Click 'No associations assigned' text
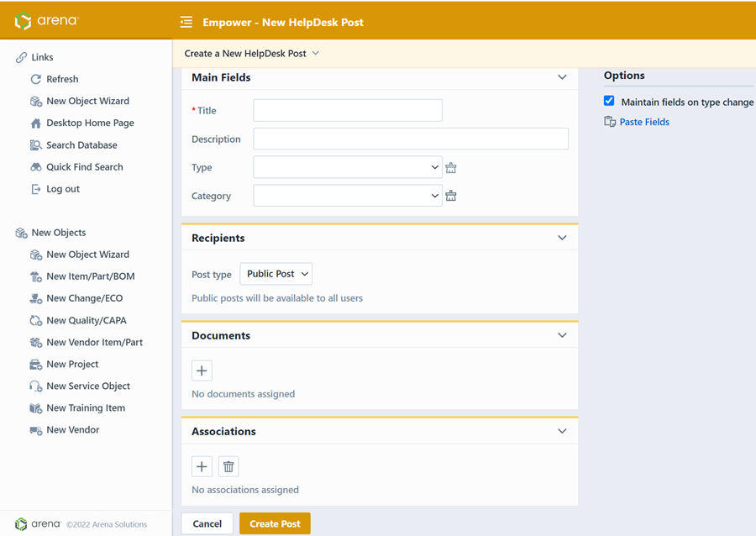The width and height of the screenshot is (756, 536). (x=245, y=490)
